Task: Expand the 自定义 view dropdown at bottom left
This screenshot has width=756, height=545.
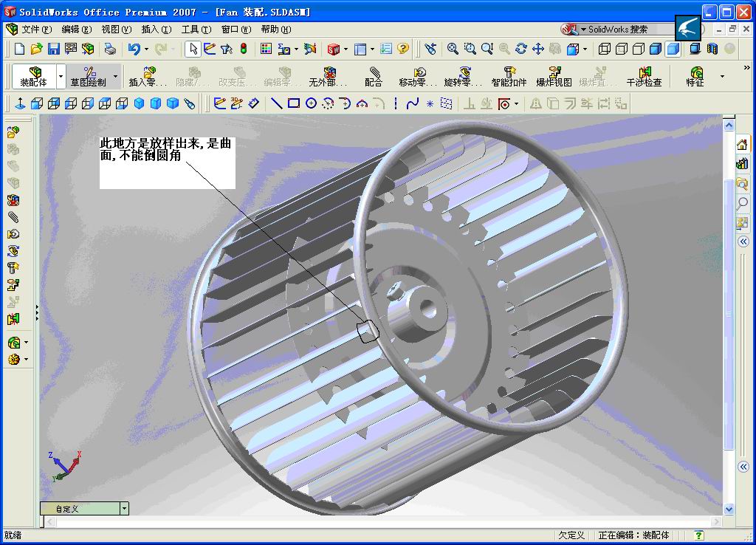Action: click(125, 508)
